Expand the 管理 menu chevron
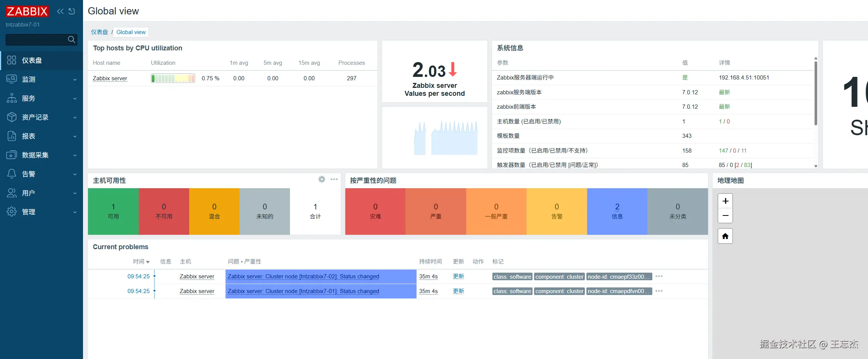The width and height of the screenshot is (868, 359). pos(75,212)
